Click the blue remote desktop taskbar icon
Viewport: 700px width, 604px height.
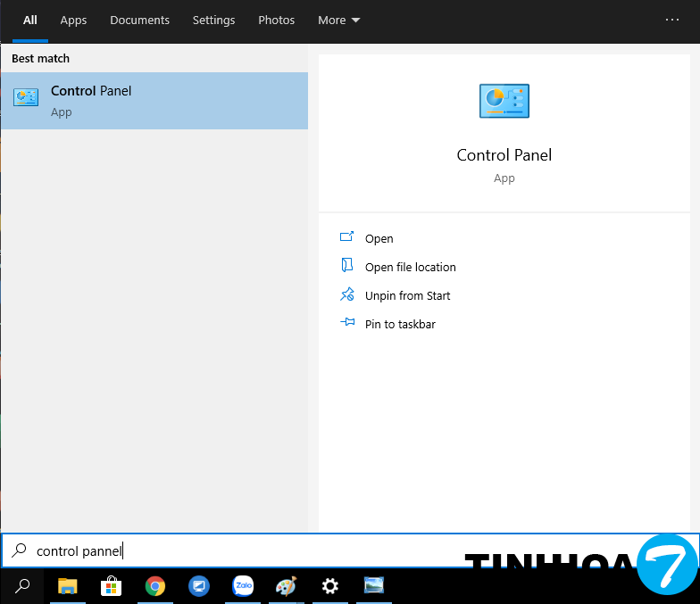[199, 585]
